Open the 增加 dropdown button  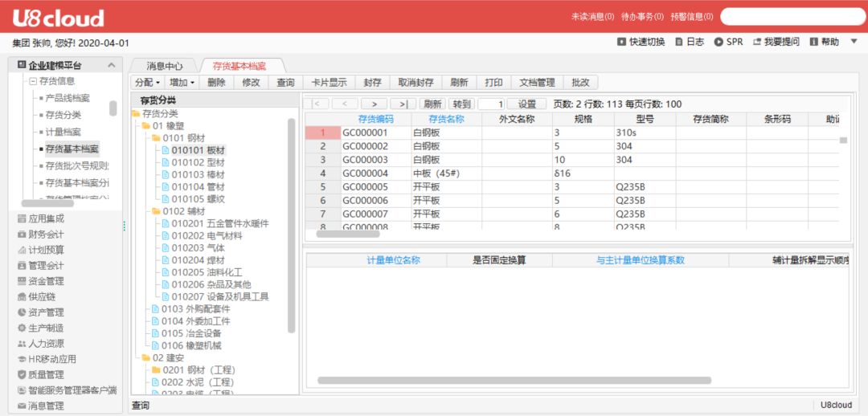tap(182, 83)
